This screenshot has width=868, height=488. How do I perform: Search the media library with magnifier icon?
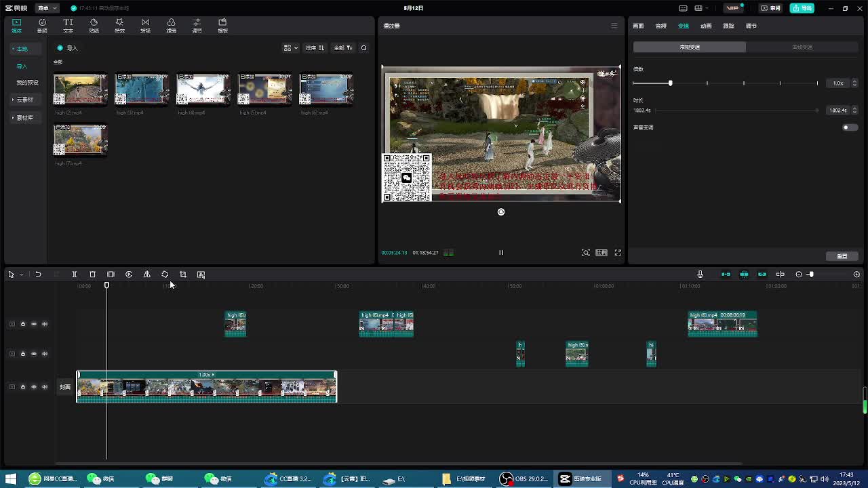(x=363, y=48)
